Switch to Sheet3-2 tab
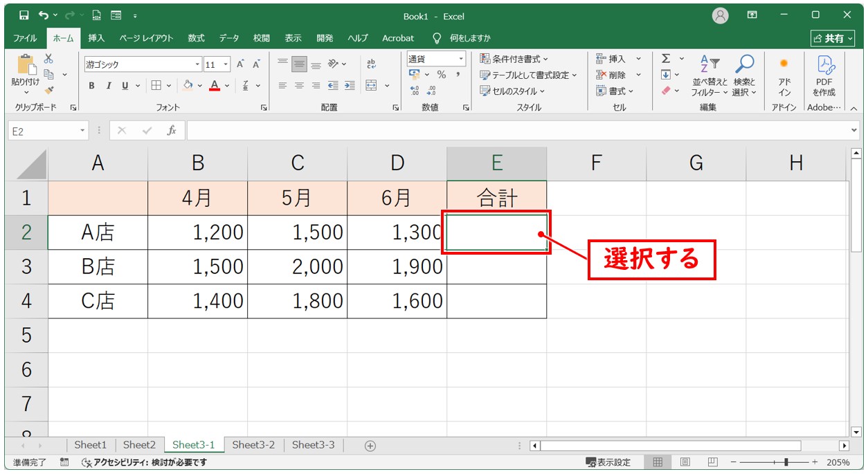This screenshot has width=868, height=474. pyautogui.click(x=253, y=445)
